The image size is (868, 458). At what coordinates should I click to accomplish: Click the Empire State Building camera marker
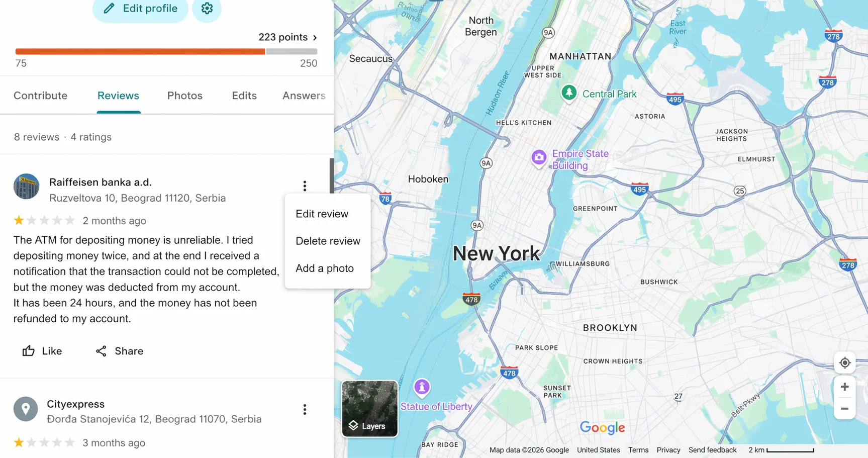click(539, 158)
